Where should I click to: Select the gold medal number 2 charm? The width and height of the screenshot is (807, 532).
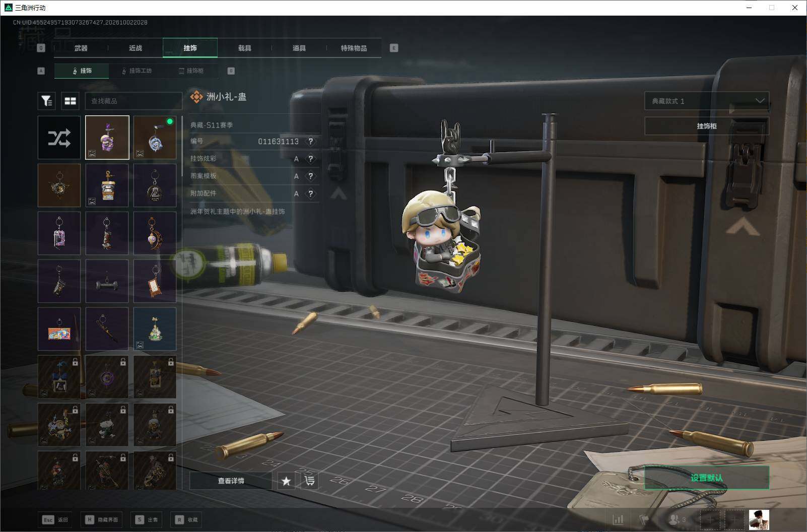(x=155, y=185)
